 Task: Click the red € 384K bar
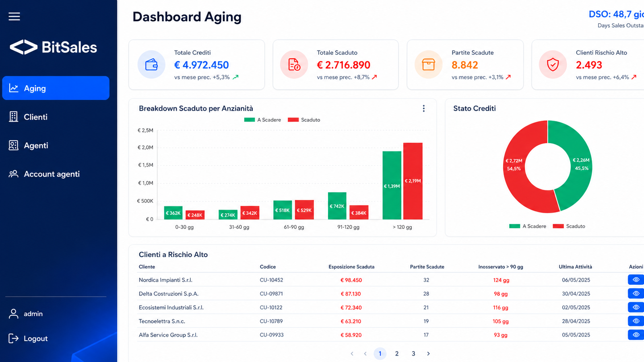click(x=359, y=212)
